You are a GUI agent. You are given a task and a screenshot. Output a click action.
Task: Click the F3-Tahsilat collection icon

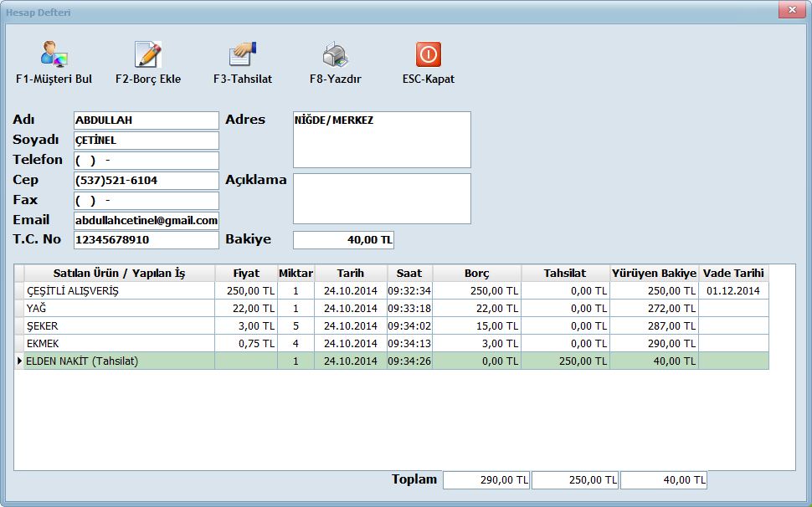pyautogui.click(x=243, y=55)
